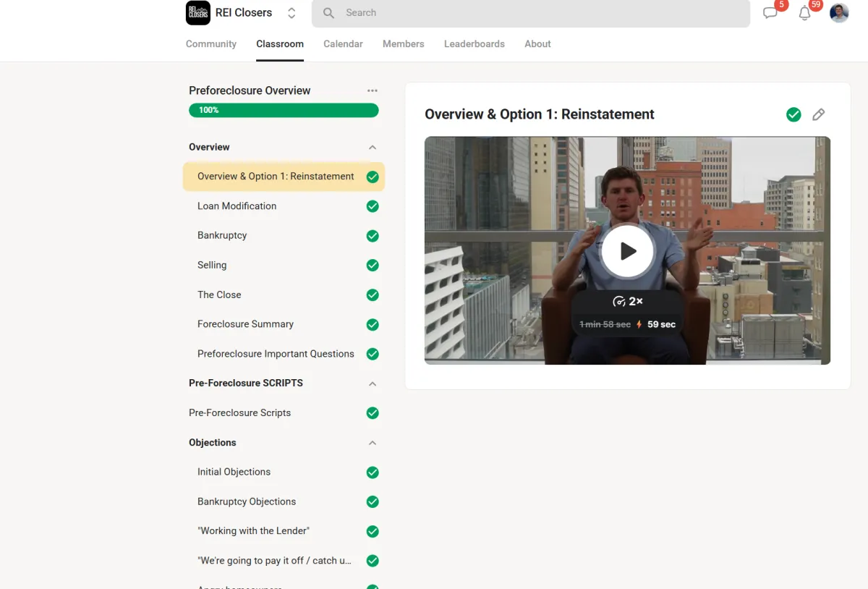
Task: Toggle lesson complete check beside the title
Action: pyautogui.click(x=793, y=114)
